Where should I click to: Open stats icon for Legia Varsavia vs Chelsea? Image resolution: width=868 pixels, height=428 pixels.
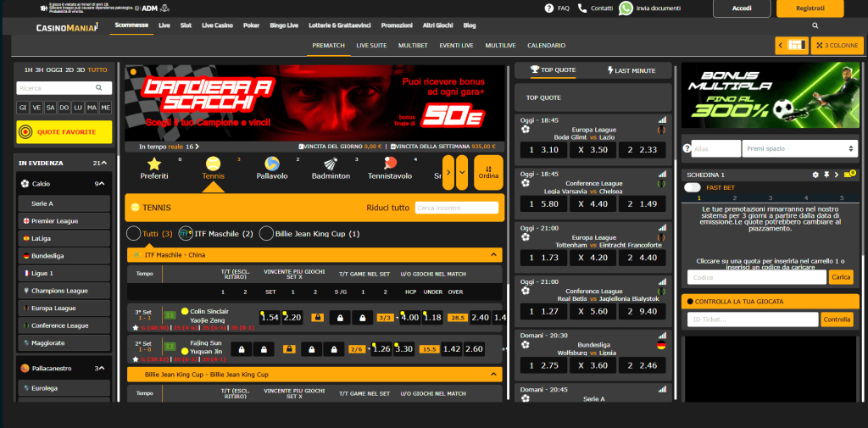(x=662, y=174)
